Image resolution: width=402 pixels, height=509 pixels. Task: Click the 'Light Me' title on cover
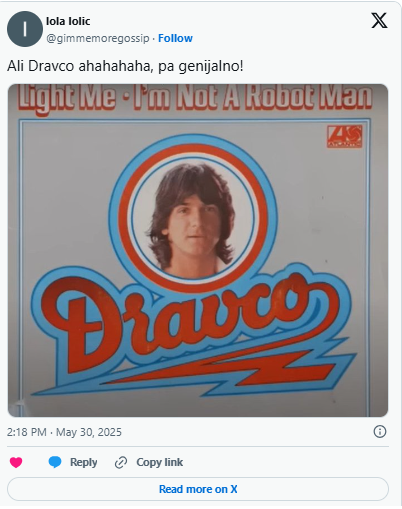[x=67, y=98]
